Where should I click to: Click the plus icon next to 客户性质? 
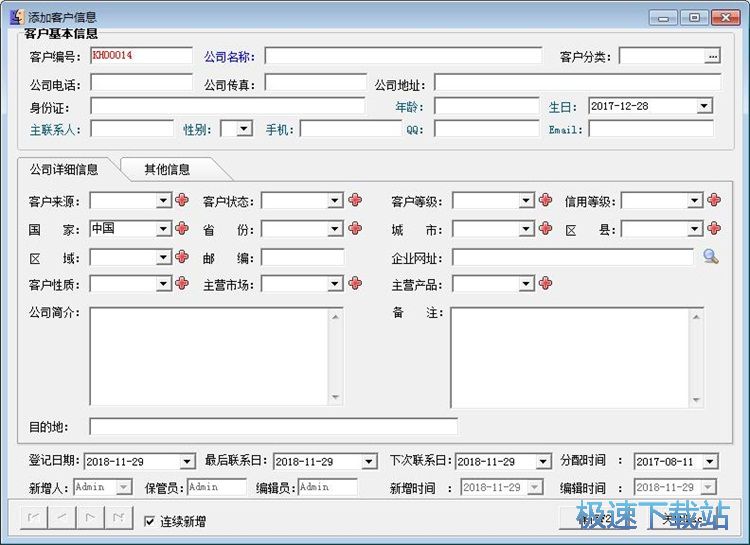point(182,284)
